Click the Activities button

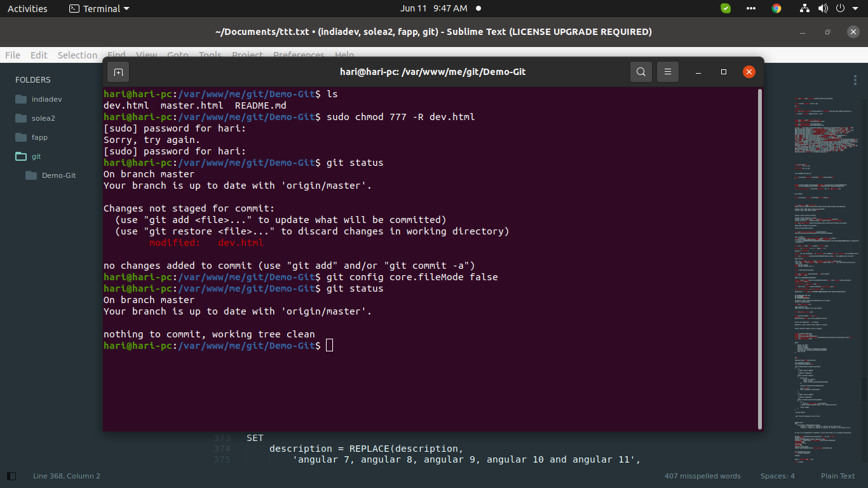coord(27,8)
